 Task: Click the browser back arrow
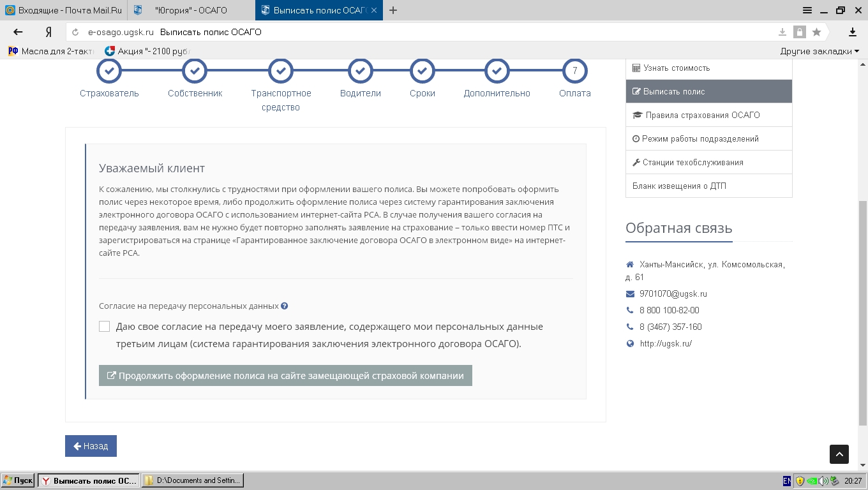click(x=18, y=32)
